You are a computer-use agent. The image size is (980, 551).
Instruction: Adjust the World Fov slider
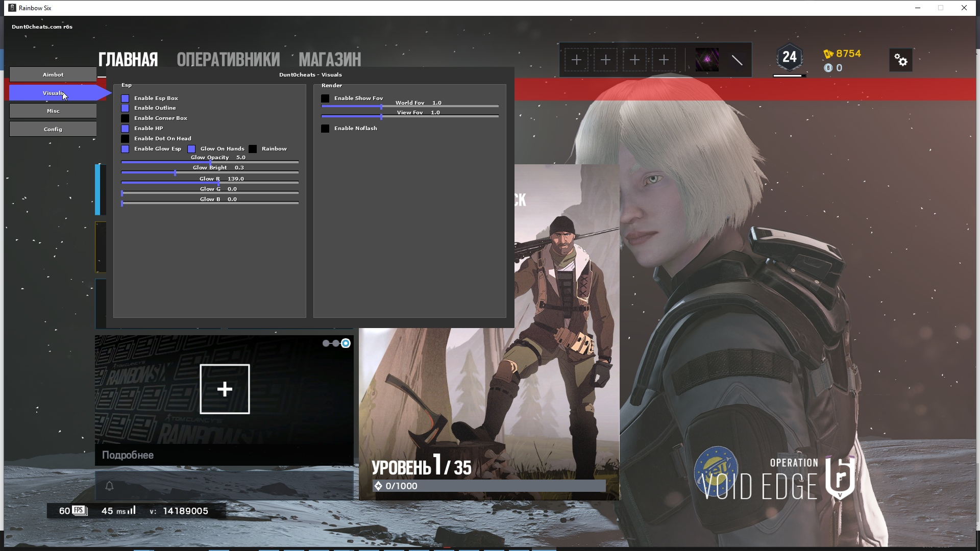click(x=410, y=106)
